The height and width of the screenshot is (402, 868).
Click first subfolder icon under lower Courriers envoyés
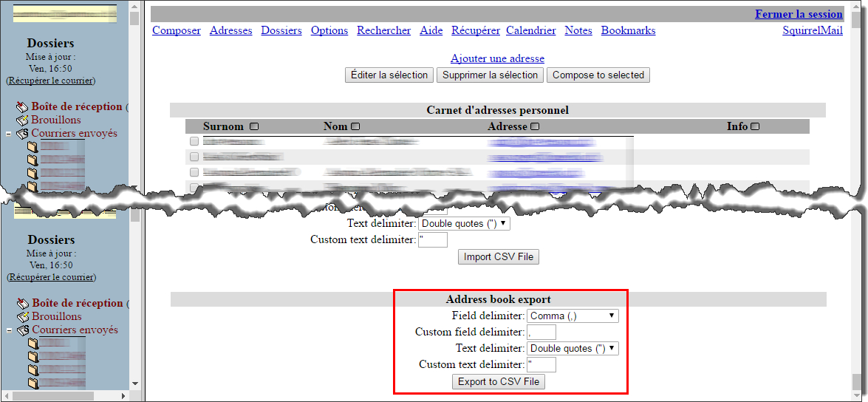(32, 344)
